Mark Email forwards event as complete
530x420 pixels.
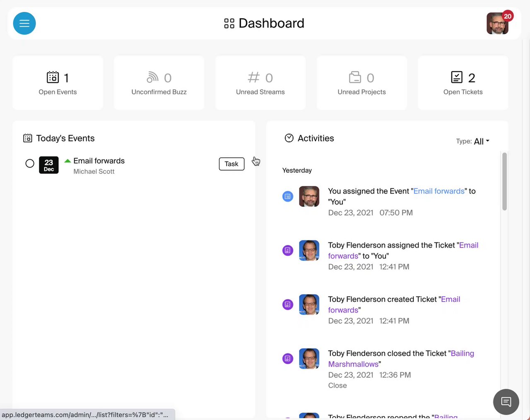coord(30,163)
